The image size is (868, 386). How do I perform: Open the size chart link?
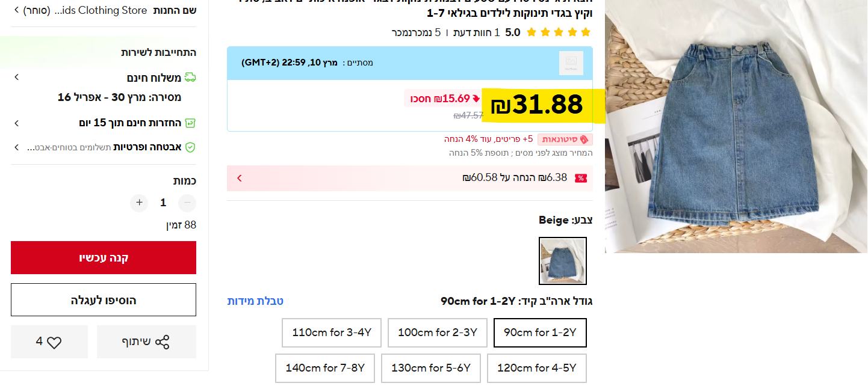click(255, 301)
